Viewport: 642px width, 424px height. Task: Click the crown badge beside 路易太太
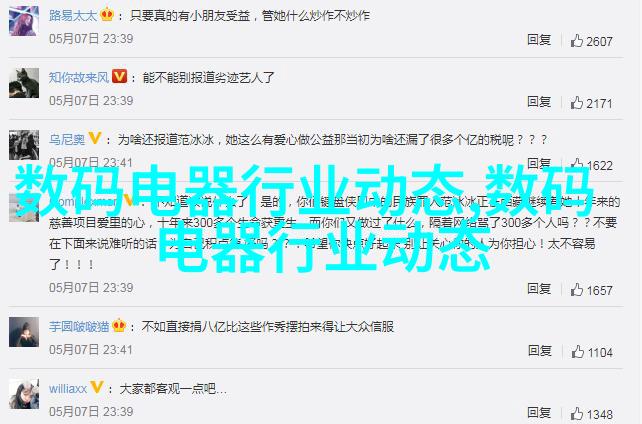(x=107, y=15)
